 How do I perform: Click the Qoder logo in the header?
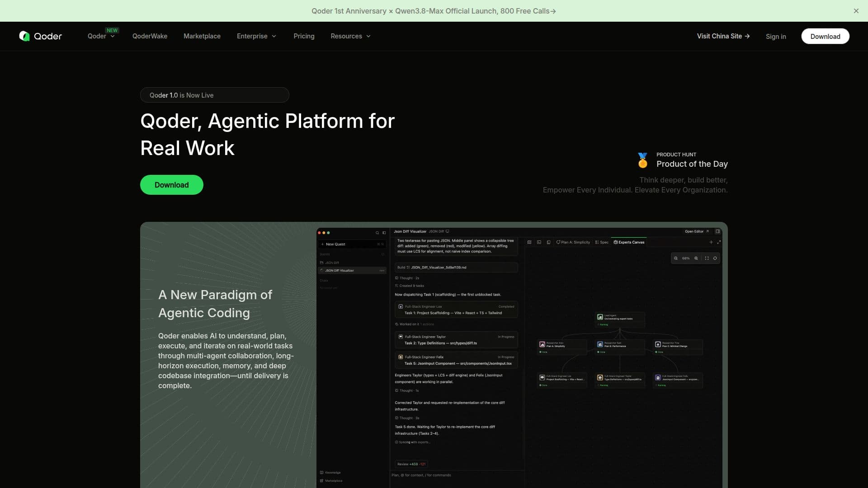41,36
